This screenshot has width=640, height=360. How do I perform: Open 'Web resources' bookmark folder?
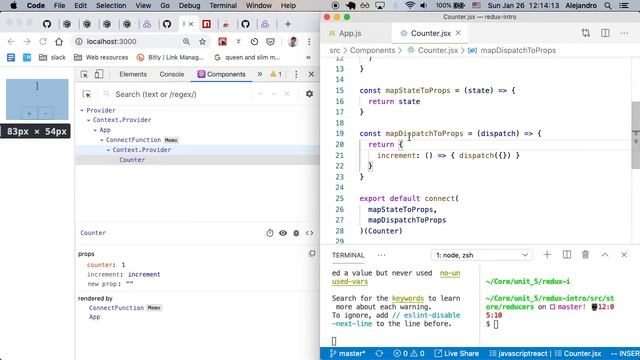click(x=101, y=58)
